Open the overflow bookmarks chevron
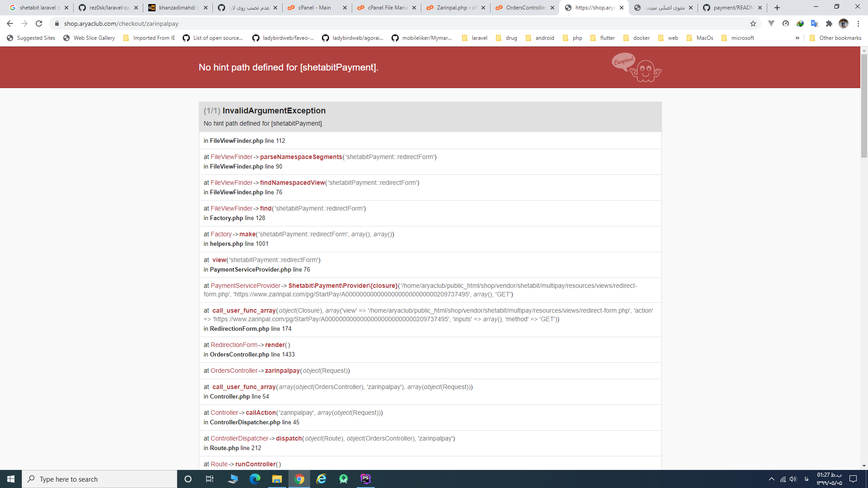This screenshot has height=488, width=868. (797, 38)
